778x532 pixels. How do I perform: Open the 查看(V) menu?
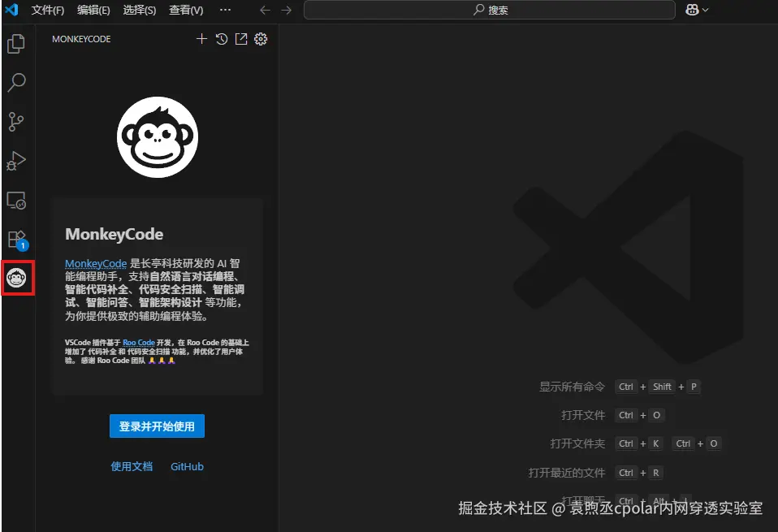(186, 10)
